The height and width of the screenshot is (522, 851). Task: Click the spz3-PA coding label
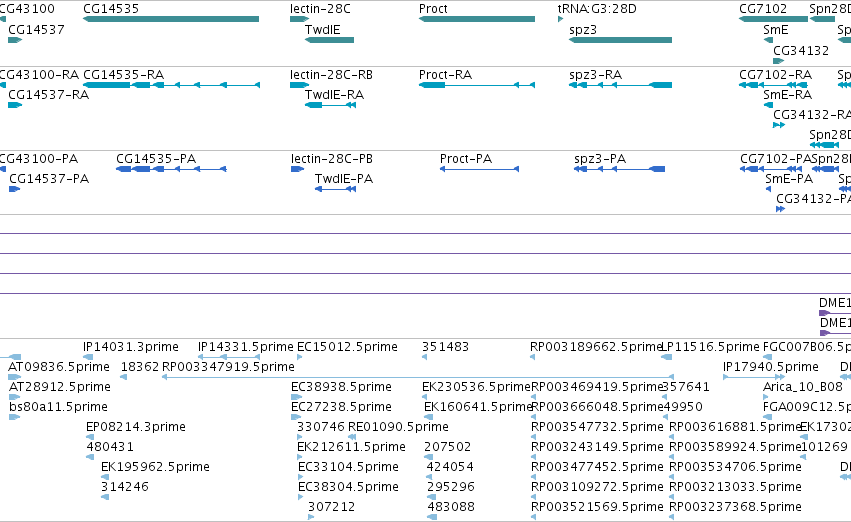click(x=600, y=158)
